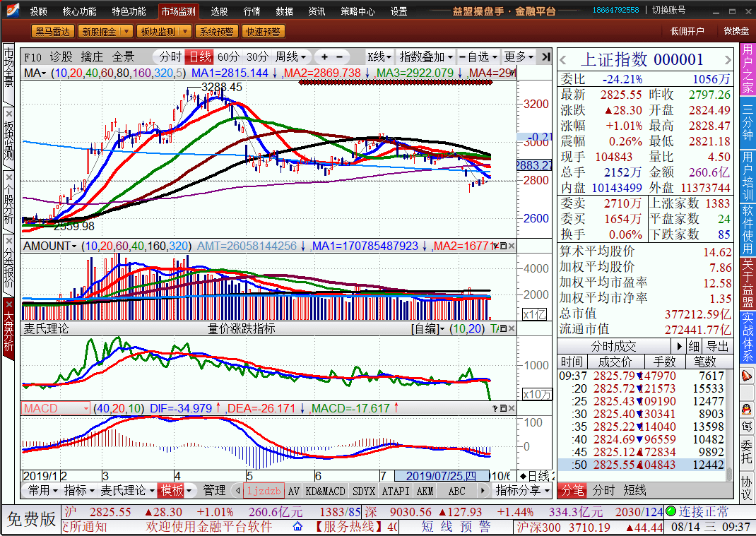Switch chart to 60分 period

pyautogui.click(x=228, y=57)
